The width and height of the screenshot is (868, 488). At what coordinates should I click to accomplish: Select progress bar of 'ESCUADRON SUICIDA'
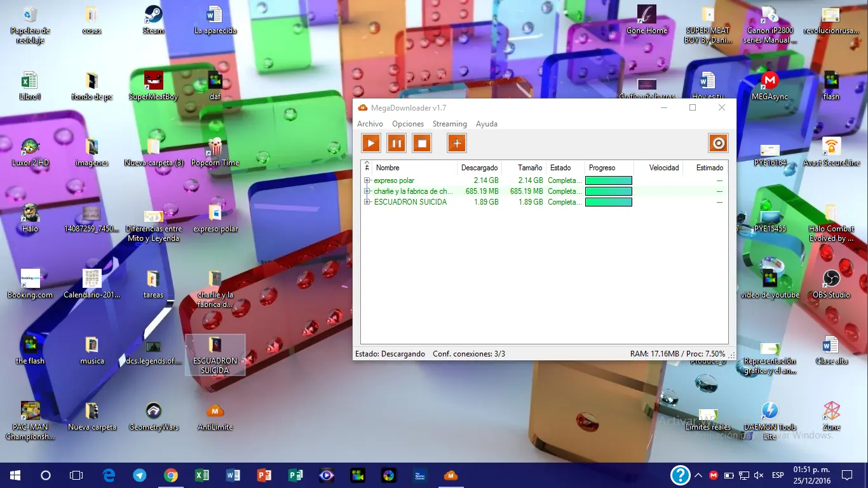pyautogui.click(x=609, y=202)
